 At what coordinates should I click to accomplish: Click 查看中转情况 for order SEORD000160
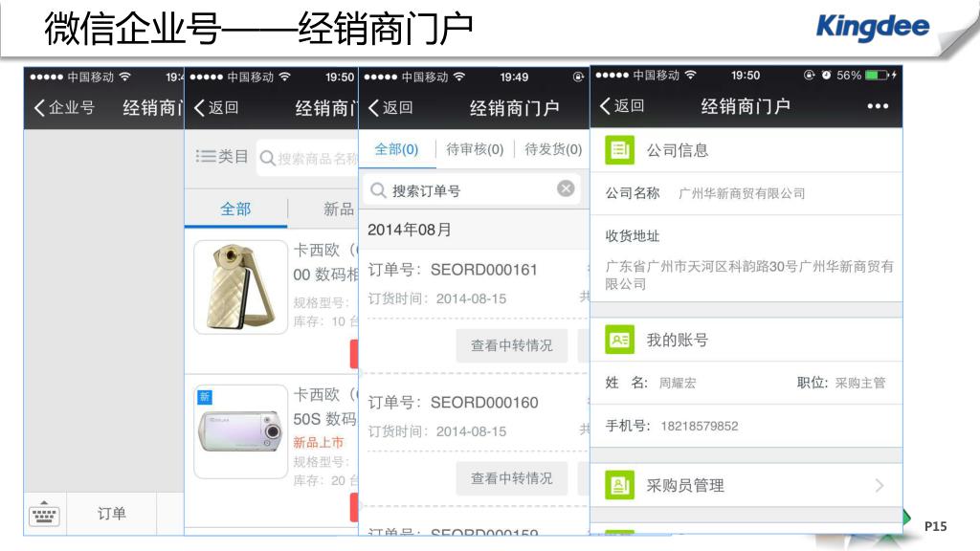tap(511, 478)
